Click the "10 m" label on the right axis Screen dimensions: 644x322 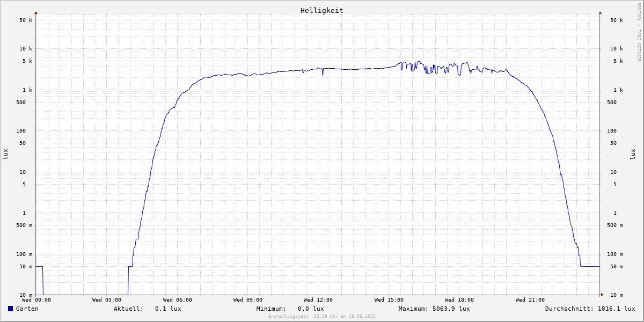(x=617, y=295)
